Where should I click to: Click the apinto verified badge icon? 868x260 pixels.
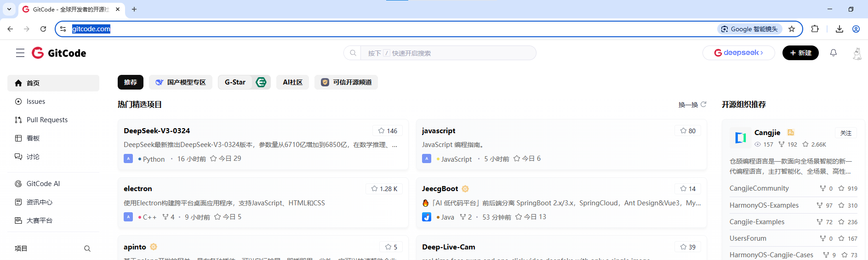click(x=154, y=247)
